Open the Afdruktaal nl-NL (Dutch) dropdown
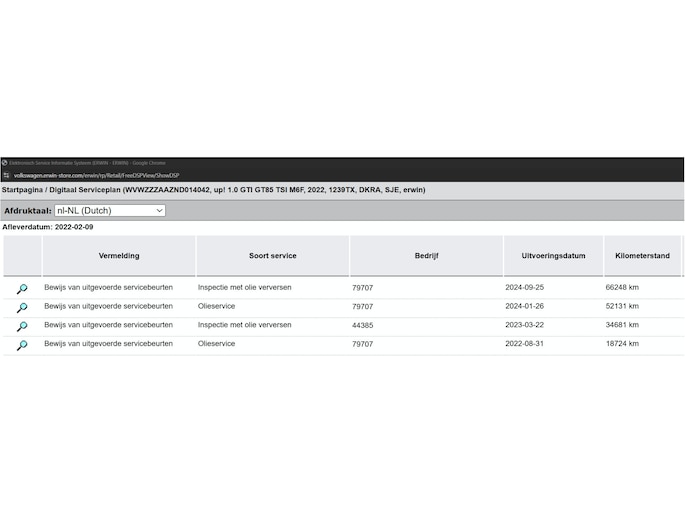This screenshot has width=685, height=514. click(110, 210)
